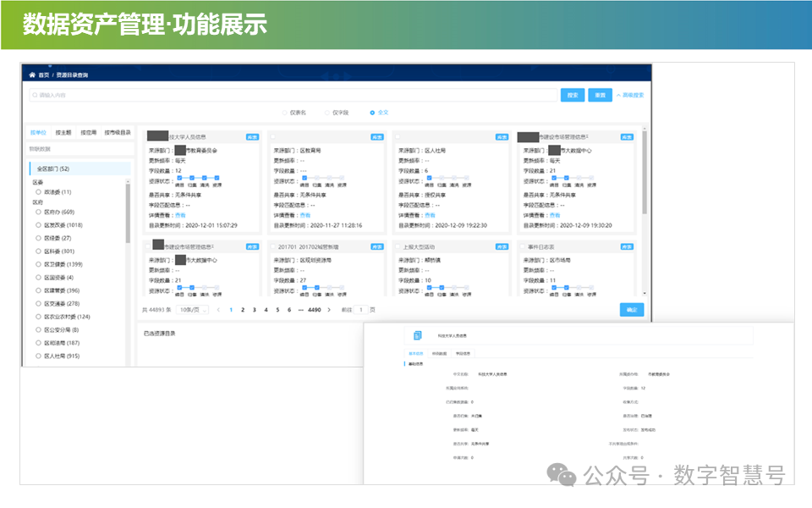Click the 清洗 step on the resource status progress bar
The image size is (812, 508).
click(205, 179)
